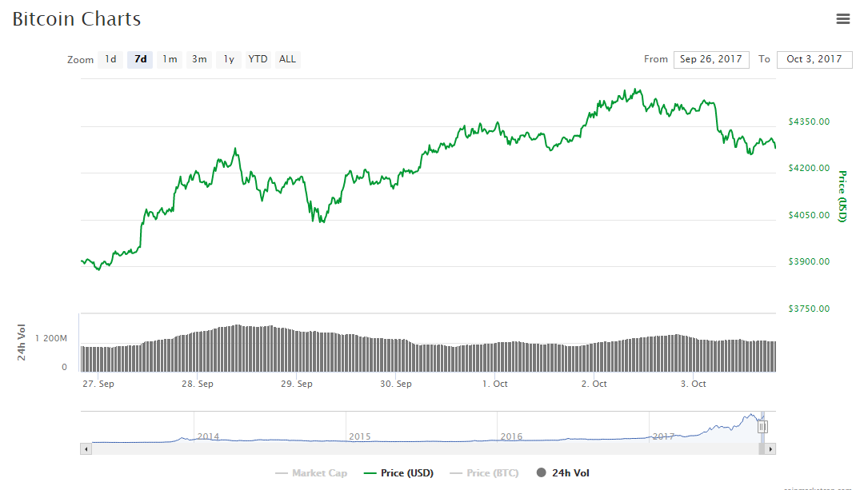Click the 2016 label in navigator timeline
The height and width of the screenshot is (490, 868).
click(511, 436)
